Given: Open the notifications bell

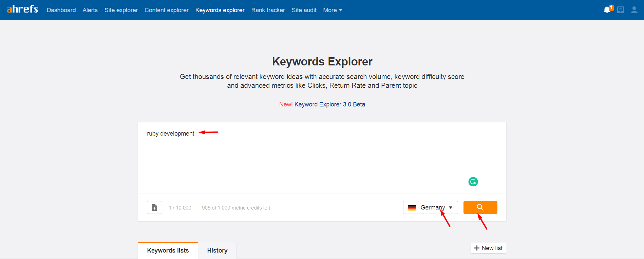Looking at the screenshot, I should coord(607,10).
